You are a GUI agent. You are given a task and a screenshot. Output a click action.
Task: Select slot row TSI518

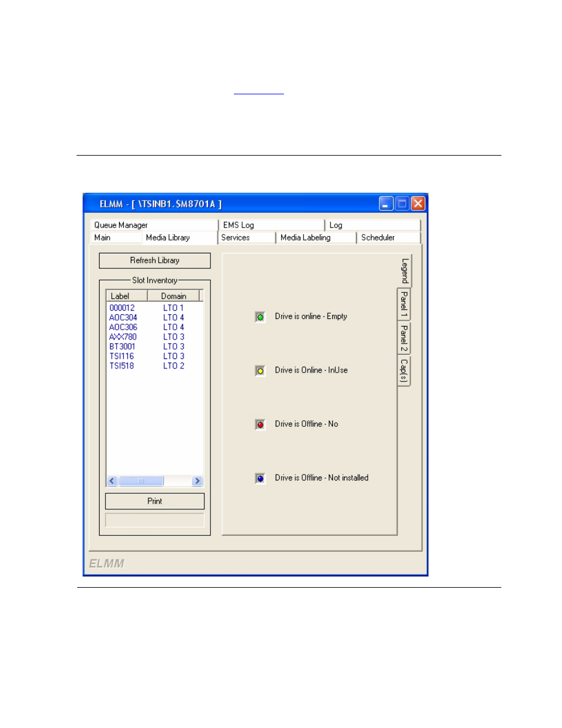[155, 365]
